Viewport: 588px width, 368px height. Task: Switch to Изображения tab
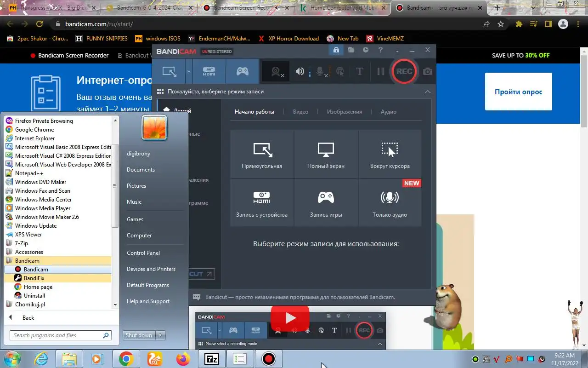tap(345, 112)
